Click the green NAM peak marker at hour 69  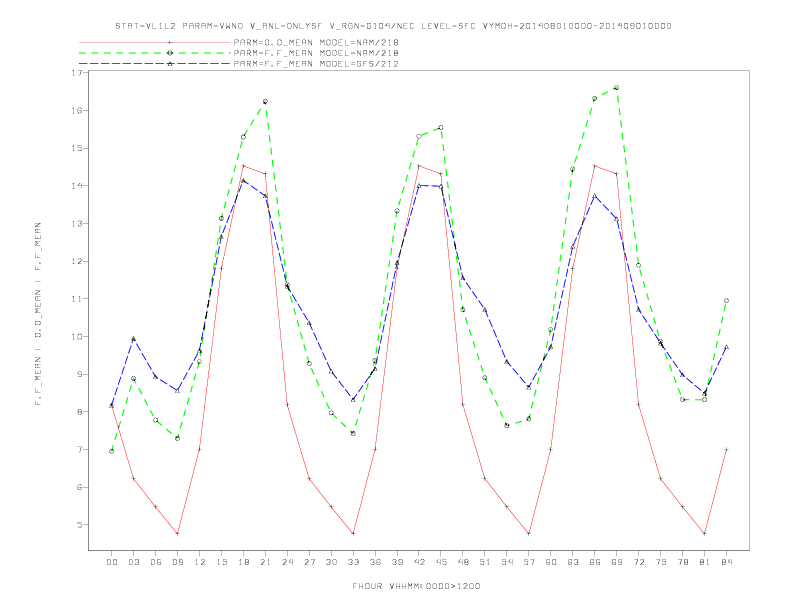[x=616, y=88]
